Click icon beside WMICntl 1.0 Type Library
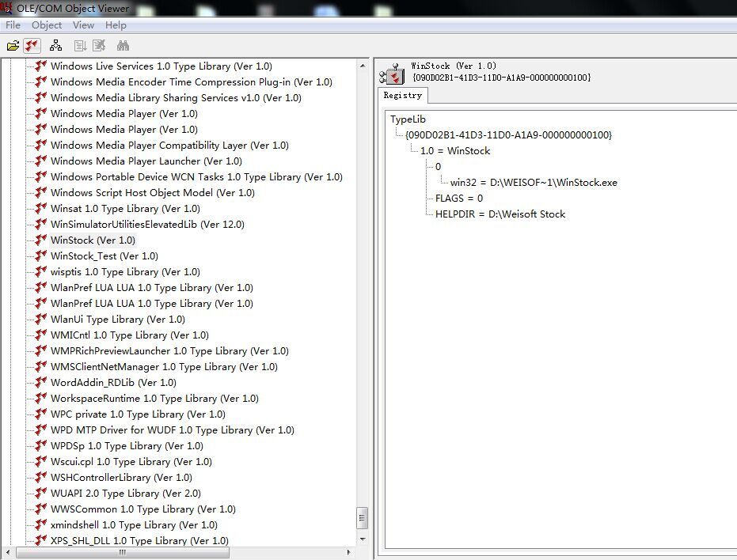737x560 pixels. click(x=41, y=335)
